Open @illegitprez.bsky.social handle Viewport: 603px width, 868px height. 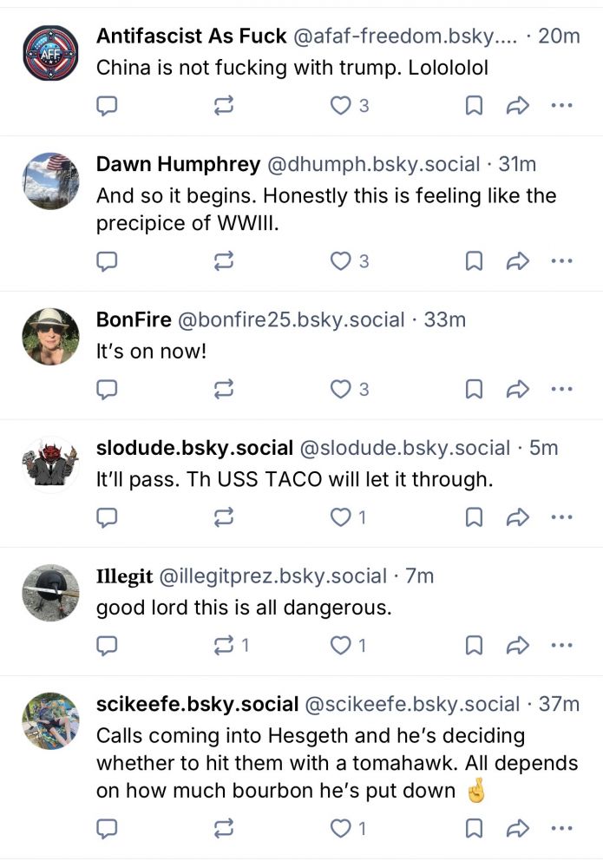[x=272, y=576]
